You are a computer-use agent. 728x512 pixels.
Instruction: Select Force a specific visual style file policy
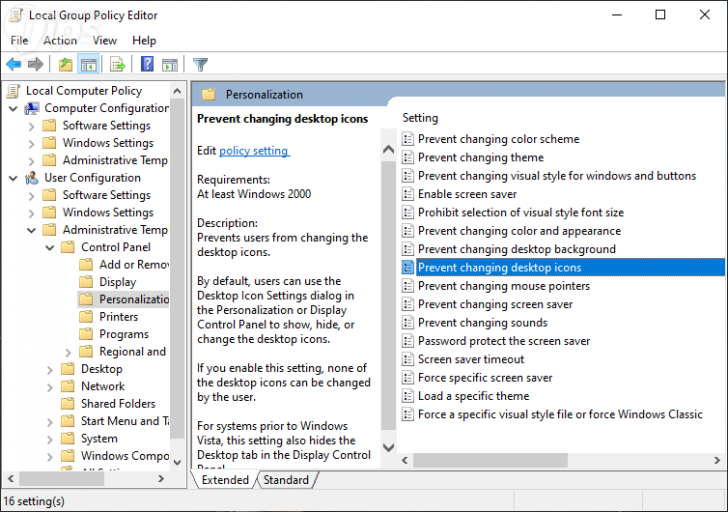point(560,415)
